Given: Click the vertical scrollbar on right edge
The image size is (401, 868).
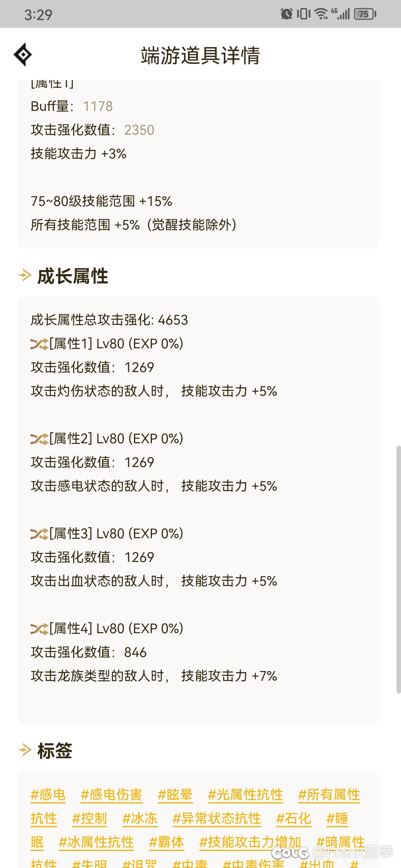Looking at the screenshot, I should 398,569.
